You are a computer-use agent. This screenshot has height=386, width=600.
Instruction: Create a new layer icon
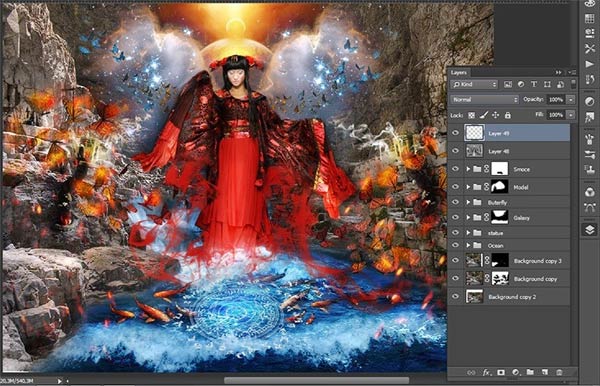tap(545, 372)
